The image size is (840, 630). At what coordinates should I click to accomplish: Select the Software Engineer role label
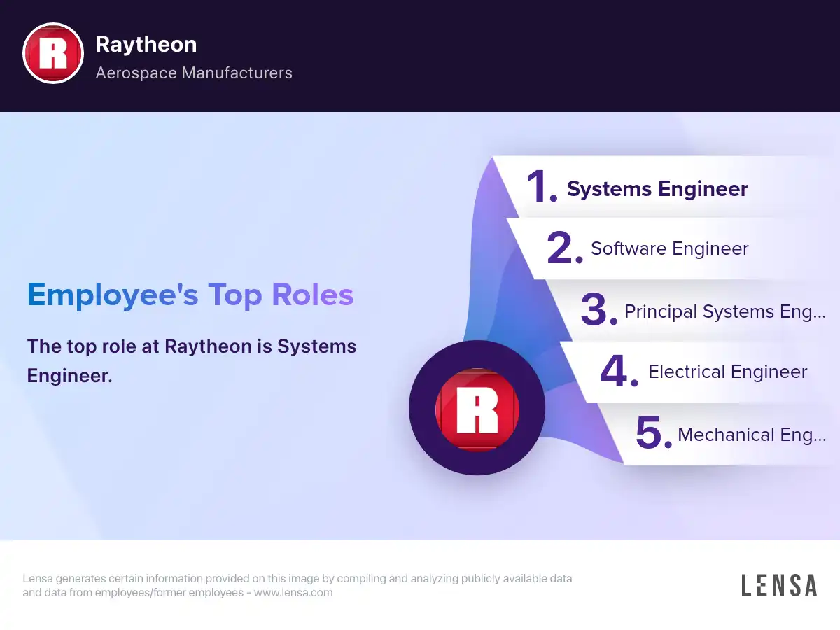click(669, 248)
